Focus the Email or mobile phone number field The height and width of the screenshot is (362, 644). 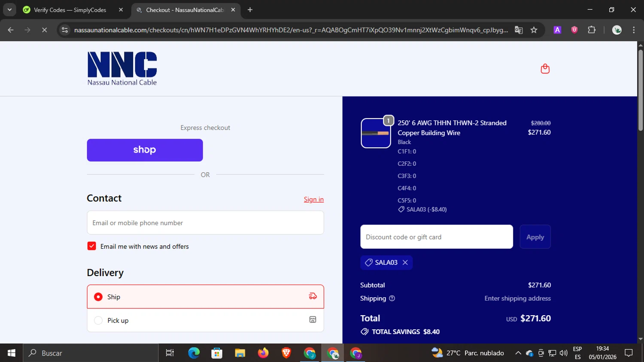(x=205, y=222)
